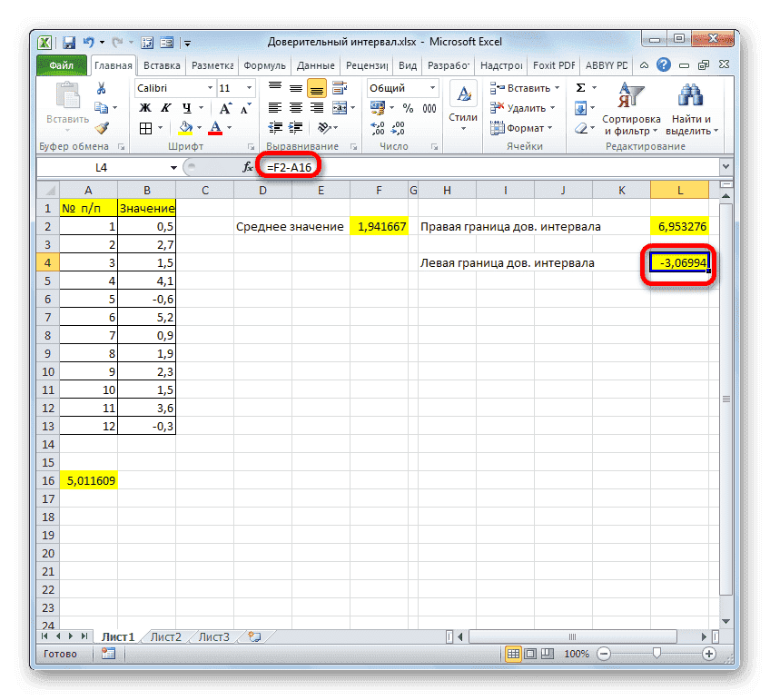The width and height of the screenshot is (770, 700).
Task: Click the merge and center cells icon
Action: click(x=339, y=107)
